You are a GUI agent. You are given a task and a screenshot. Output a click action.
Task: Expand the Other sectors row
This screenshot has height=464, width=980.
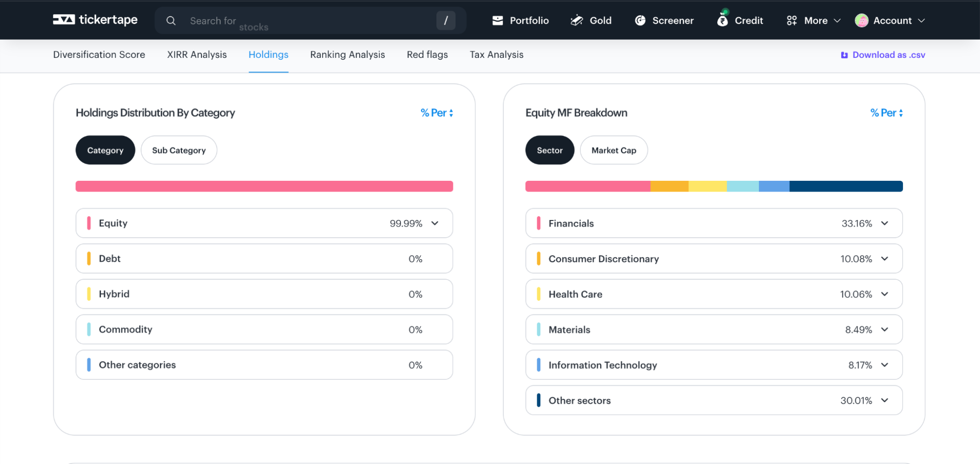(x=884, y=400)
